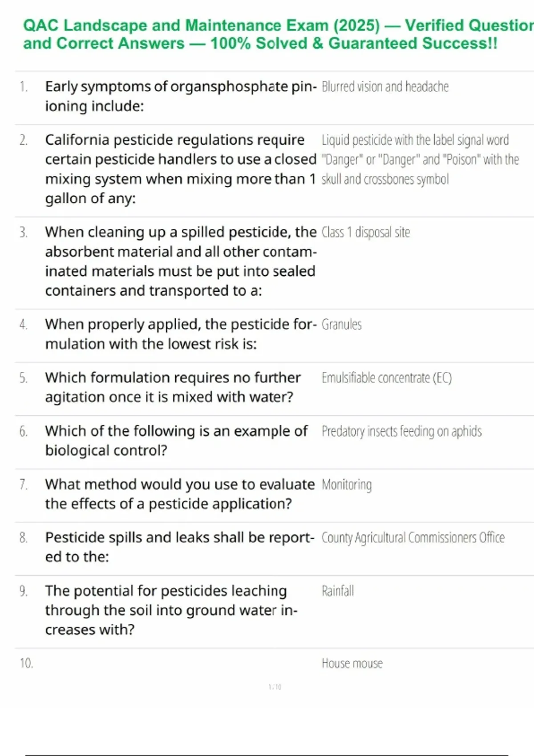Viewport: 534px width, 756px height.
Task: Click the organophosphate poisoning symptoms question
Action: (180, 96)
